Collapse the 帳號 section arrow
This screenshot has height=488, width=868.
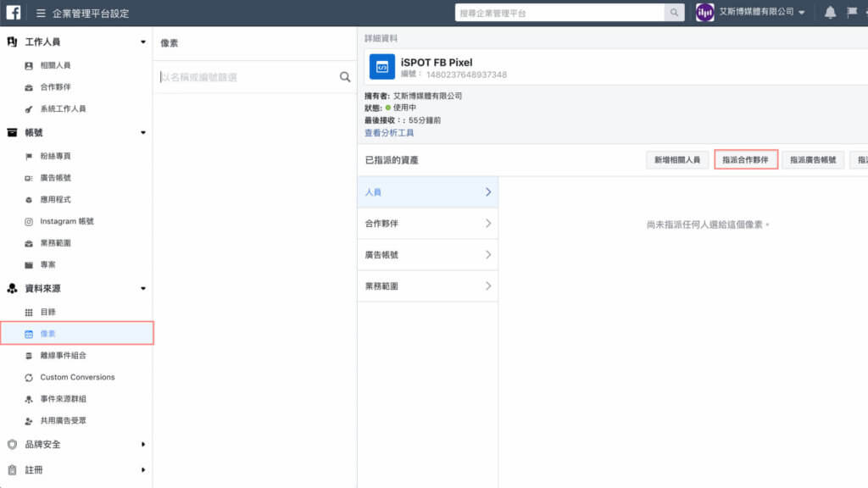point(143,133)
